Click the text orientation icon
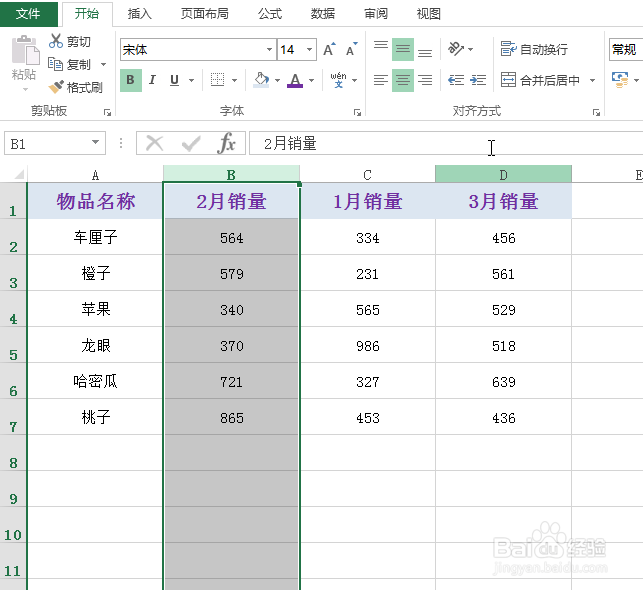 456,49
